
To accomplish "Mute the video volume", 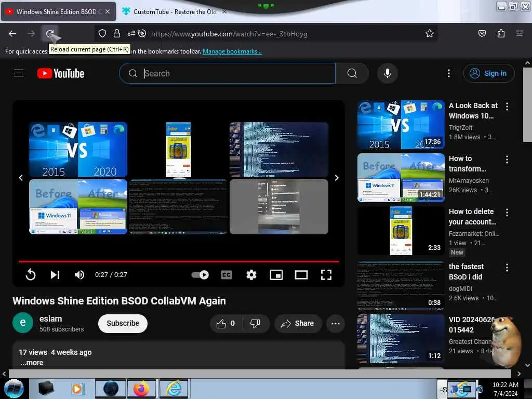I will (79, 274).
